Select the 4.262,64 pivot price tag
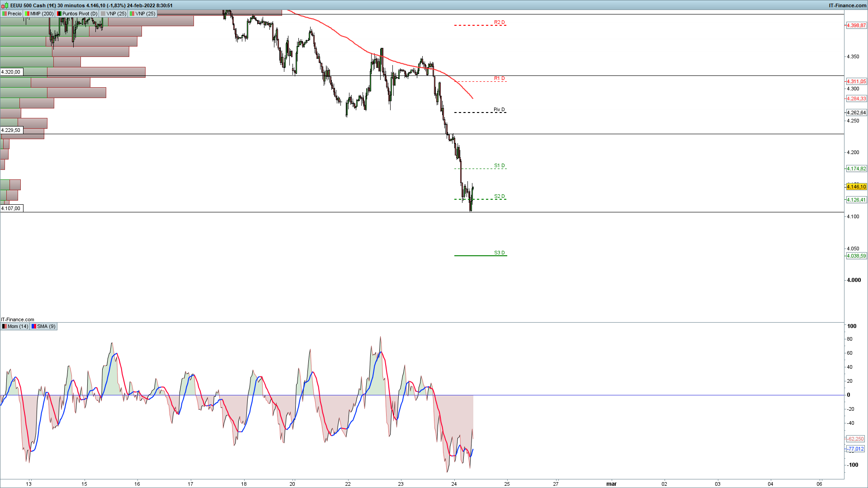 (x=856, y=113)
